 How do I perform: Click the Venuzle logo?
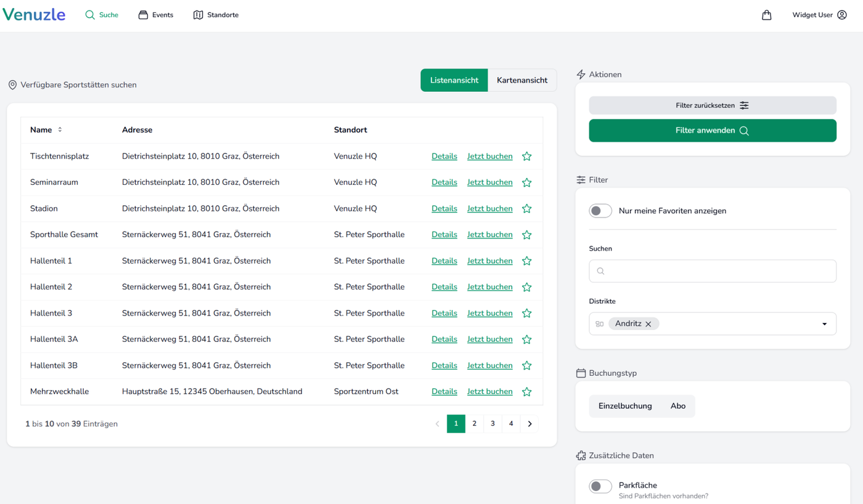pyautogui.click(x=34, y=15)
